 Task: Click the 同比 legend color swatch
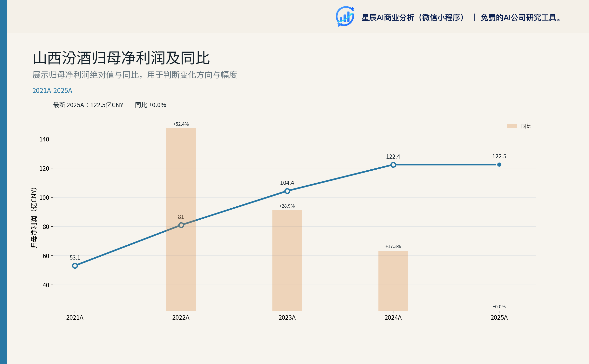[x=512, y=126]
